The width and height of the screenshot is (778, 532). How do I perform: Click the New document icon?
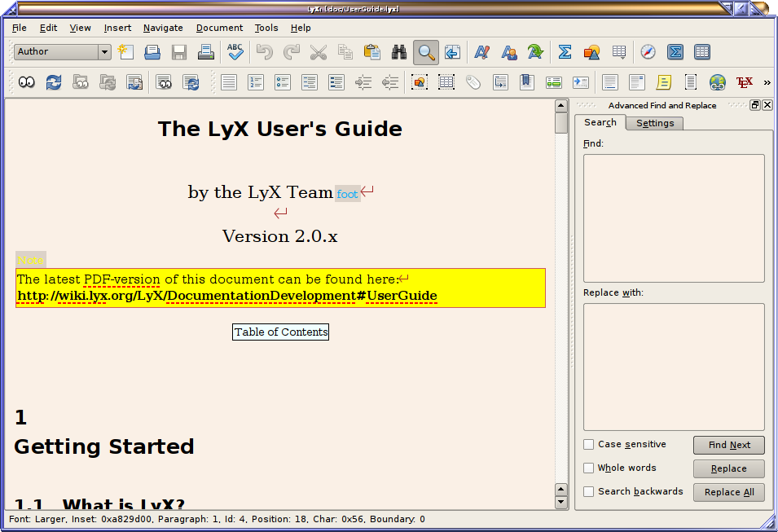(x=125, y=52)
